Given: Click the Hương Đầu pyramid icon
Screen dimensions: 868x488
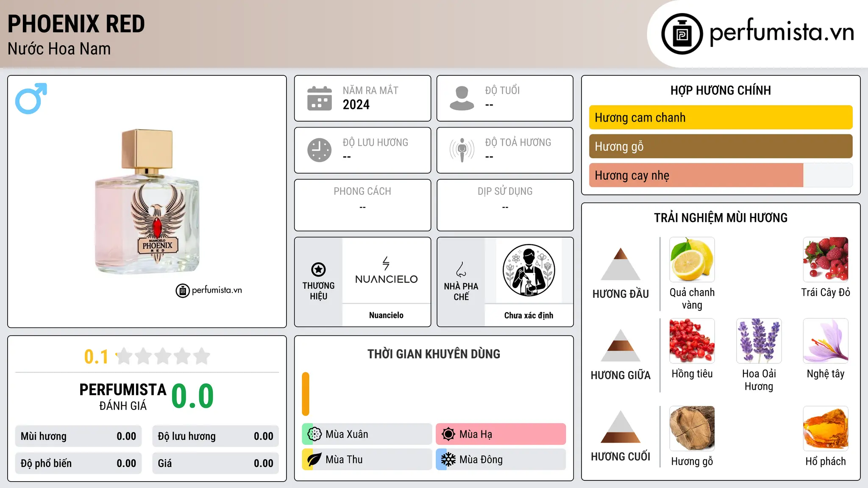Looking at the screenshot, I should [x=620, y=264].
